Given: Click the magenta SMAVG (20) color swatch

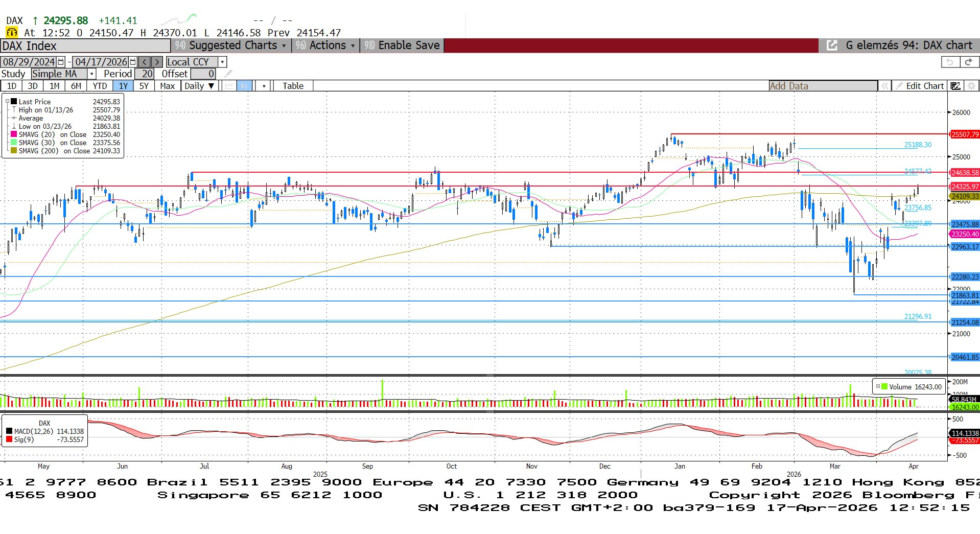Looking at the screenshot, I should click(x=14, y=134).
